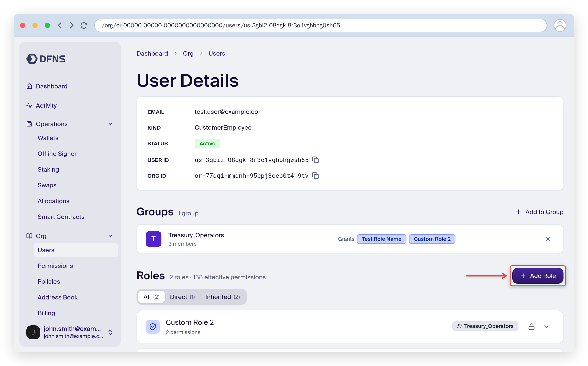Click Users breadcrumb link
Image resolution: width=588 pixels, height=366 pixels.
[217, 53]
